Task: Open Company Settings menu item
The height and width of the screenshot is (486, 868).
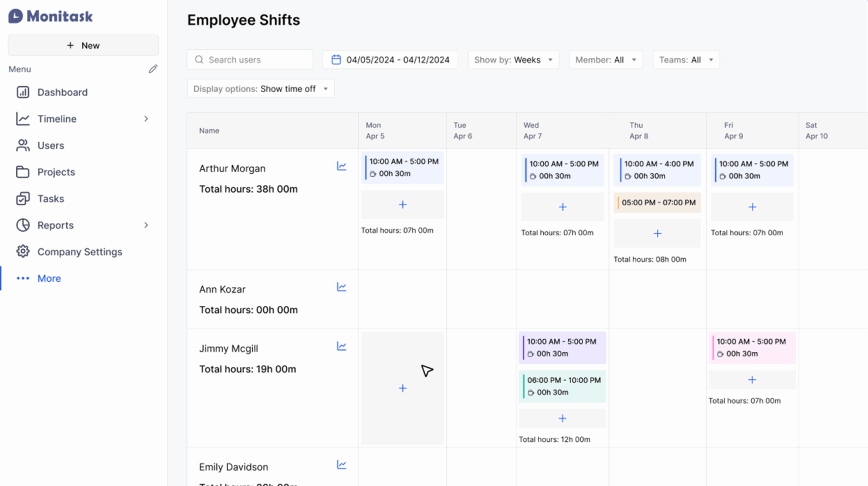Action: point(80,251)
